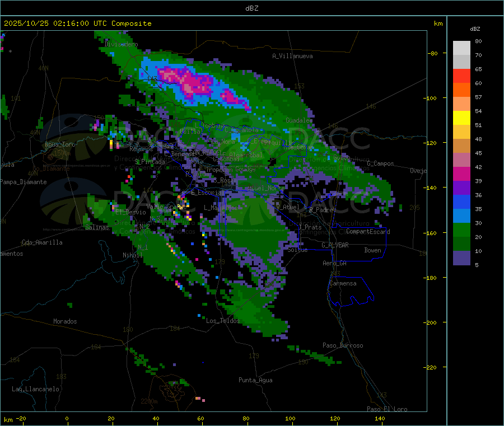504x426 pixels.
Task: Click the Cda_Amarilla map label
Action: coord(42,242)
